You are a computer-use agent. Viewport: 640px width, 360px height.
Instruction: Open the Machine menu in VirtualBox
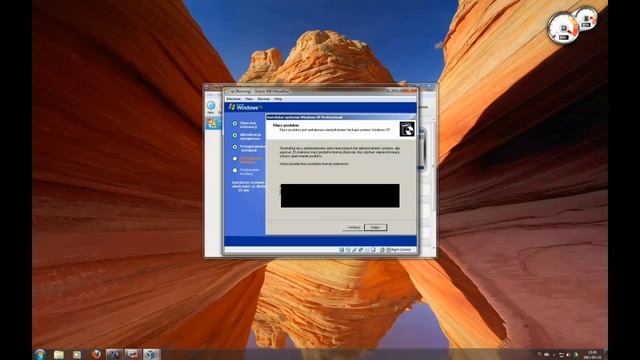[x=233, y=99]
